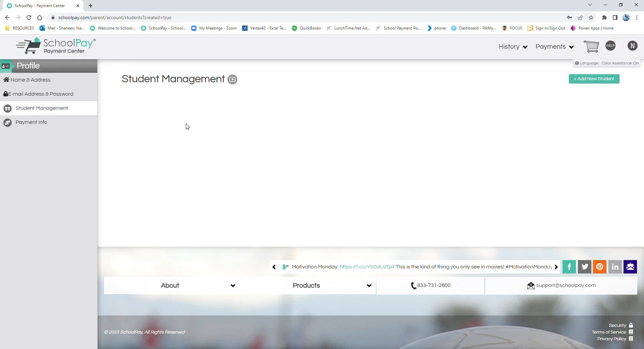Open the Language selector
This screenshot has height=349, width=644.
coord(587,63)
